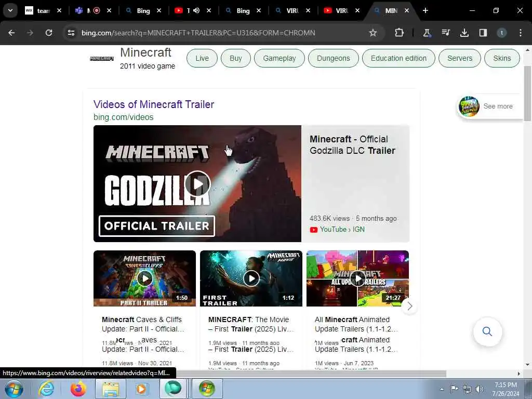This screenshot has width=532, height=399.
Task: Reload the Bing search page
Action: (49, 33)
